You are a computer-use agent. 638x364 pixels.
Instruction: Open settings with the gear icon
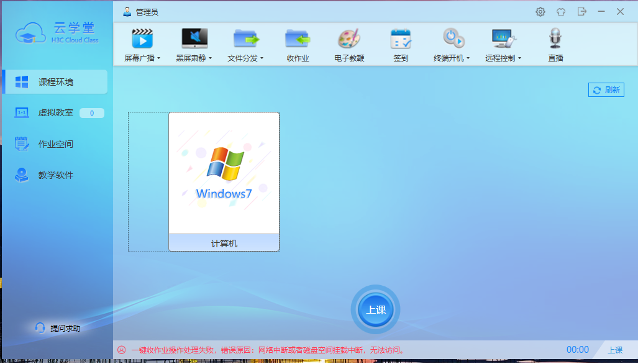(x=540, y=12)
